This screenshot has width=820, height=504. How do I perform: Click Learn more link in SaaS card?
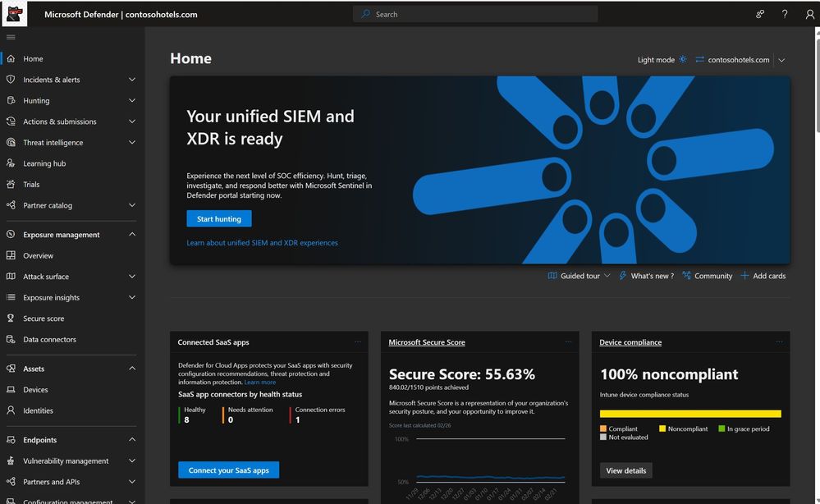tap(260, 383)
